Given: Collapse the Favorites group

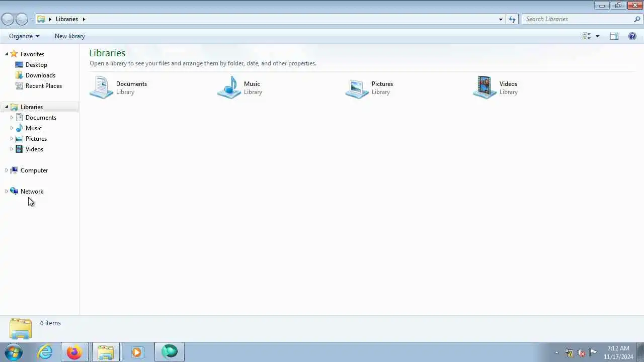Looking at the screenshot, I should [7, 54].
